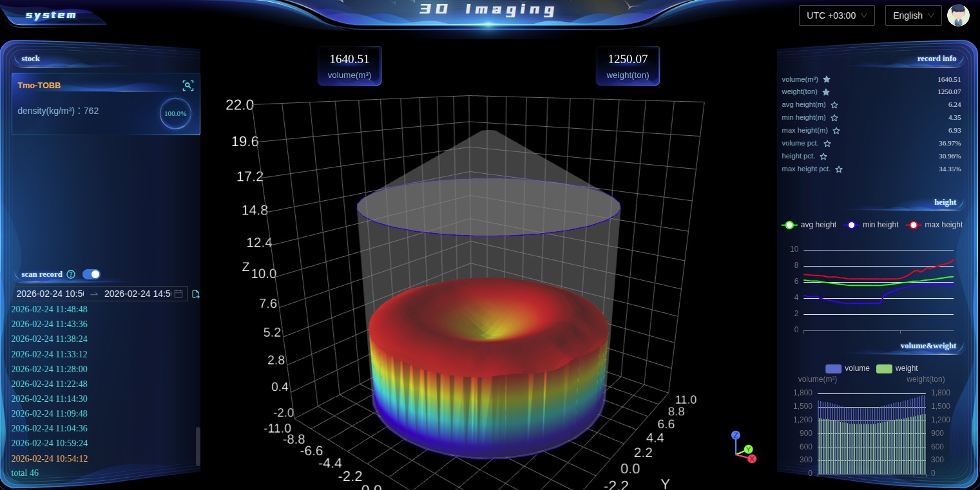The width and height of the screenshot is (980, 490).
Task: Select scan record 2026-02-24 11:22:48
Action: [50, 384]
